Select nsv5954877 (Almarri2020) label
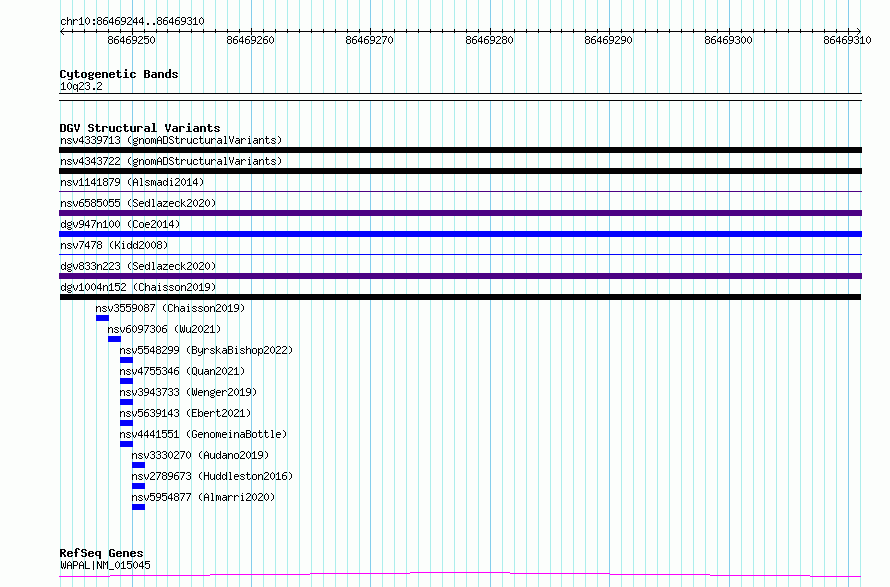Viewport: 890px width, 587px height. pyautogui.click(x=203, y=497)
